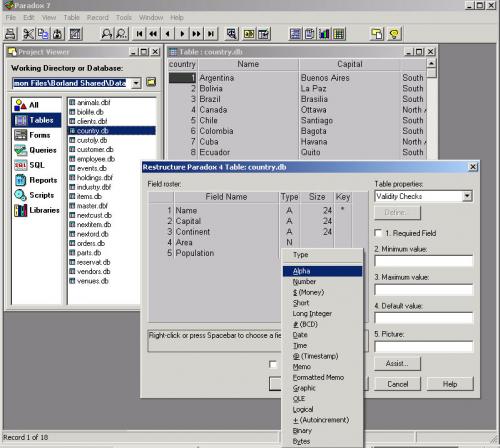Tick the Required Field checkbox
This screenshot has width=500, height=448.
click(378, 233)
